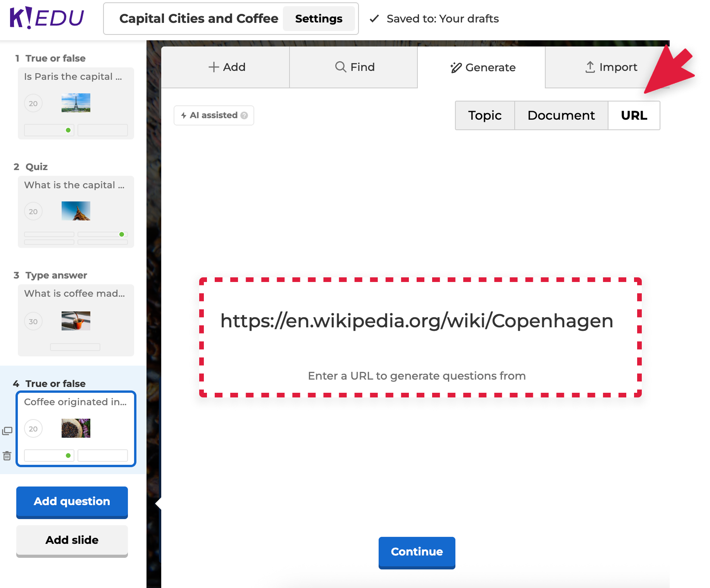This screenshot has width=710, height=588.
Task: Select the Eiffel Tower Quiz slide 2 thumbnail
Action: coord(76,211)
